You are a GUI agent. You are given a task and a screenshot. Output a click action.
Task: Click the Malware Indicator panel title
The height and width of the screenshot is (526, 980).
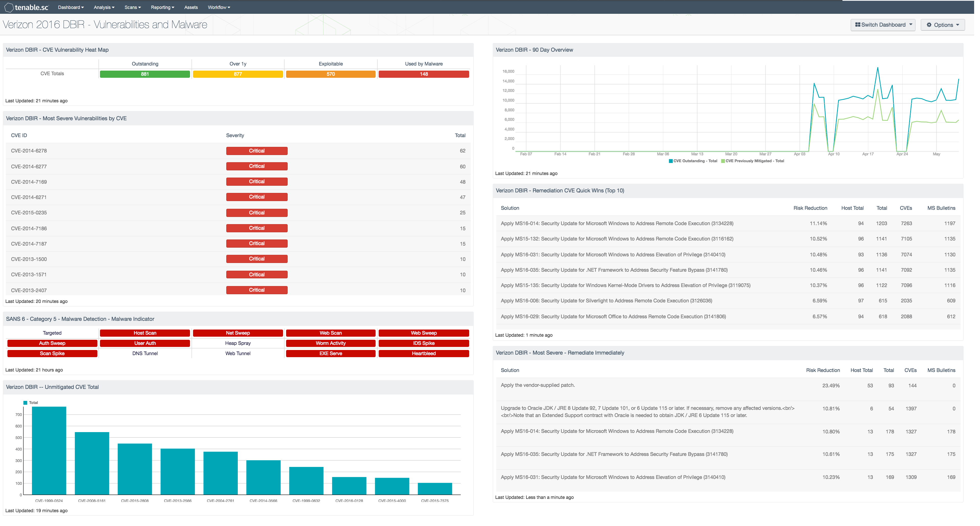click(80, 319)
